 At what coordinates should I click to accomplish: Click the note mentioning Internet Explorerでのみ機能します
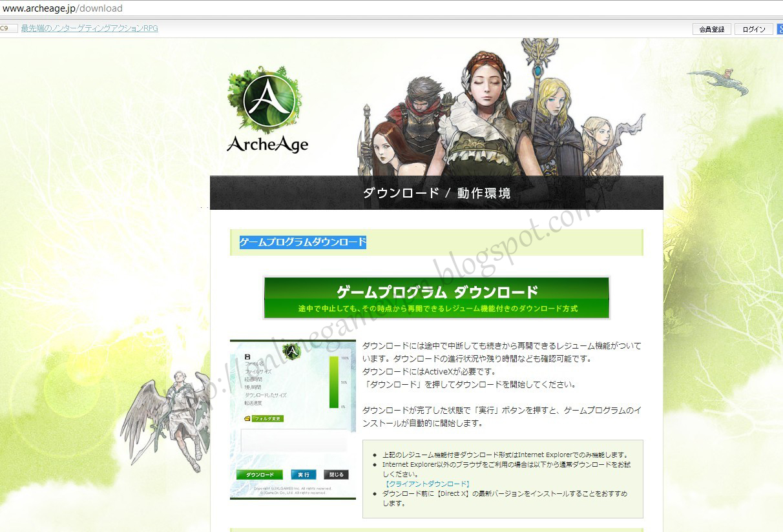pyautogui.click(x=506, y=454)
